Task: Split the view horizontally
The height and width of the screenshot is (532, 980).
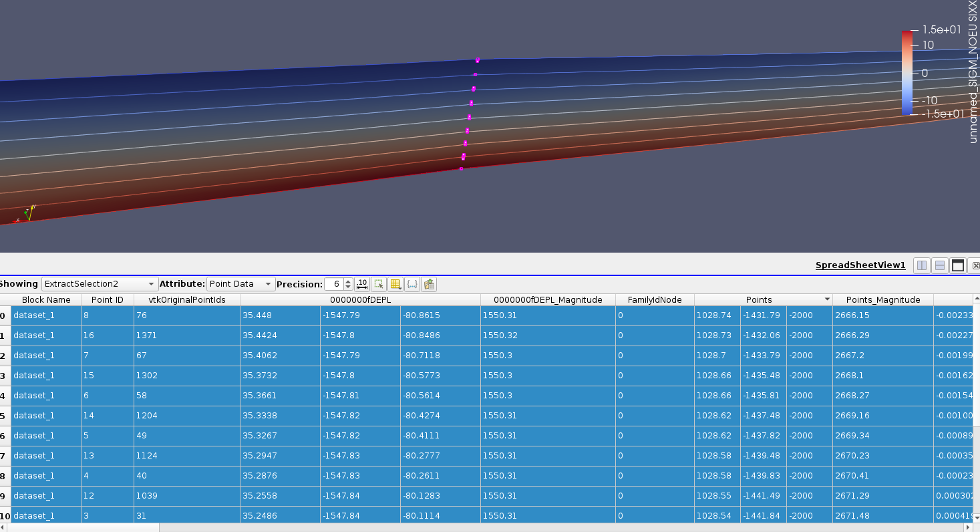Action: [x=922, y=265]
